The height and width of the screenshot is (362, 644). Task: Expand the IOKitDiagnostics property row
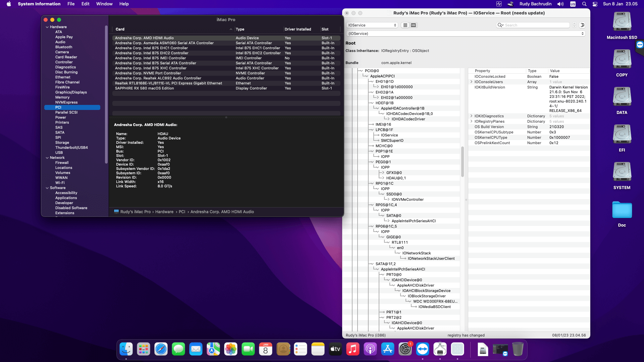pyautogui.click(x=471, y=116)
